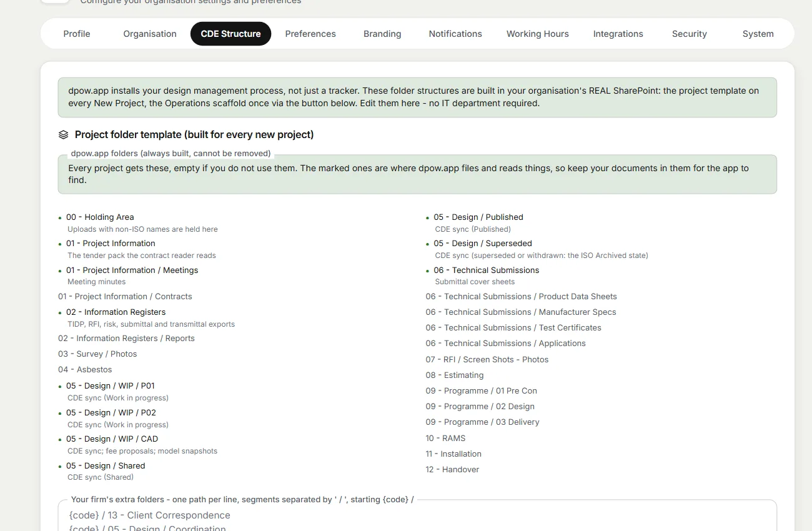Viewport: 812px width, 531px height.
Task: Select the '05 - Design / WIP / P02' entry
Action: point(111,413)
